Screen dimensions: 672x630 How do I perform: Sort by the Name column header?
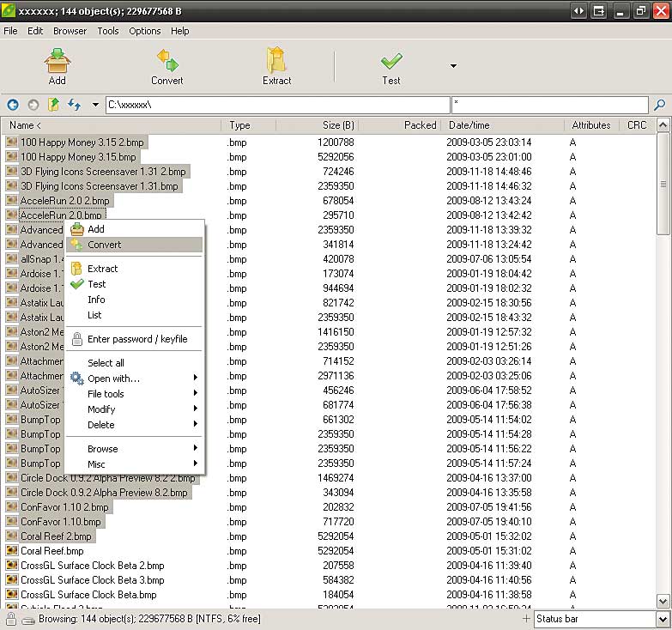[111, 125]
